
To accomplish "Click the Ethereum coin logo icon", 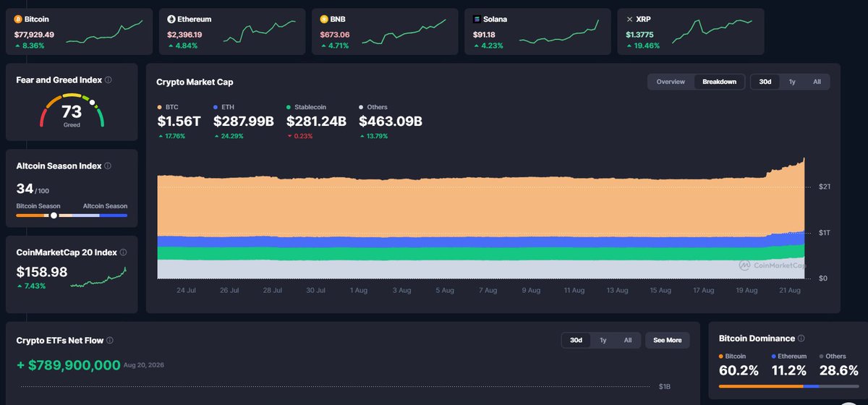I will [x=171, y=20].
